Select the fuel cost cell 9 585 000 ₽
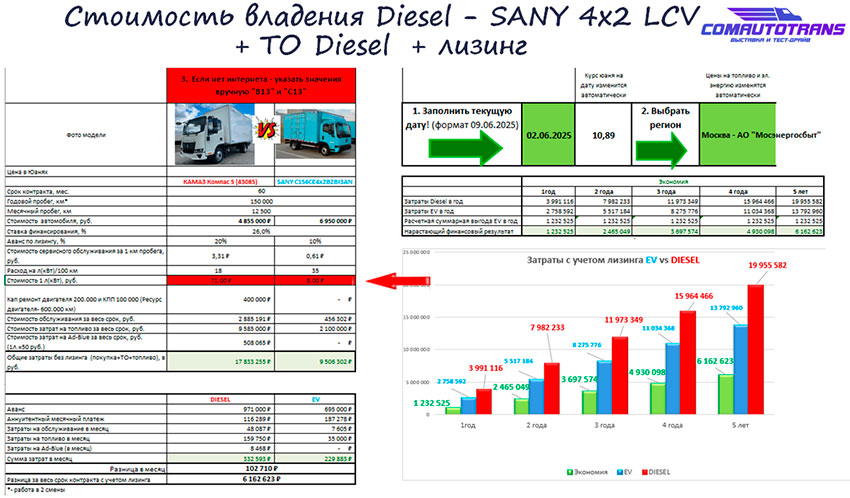The height and width of the screenshot is (498, 850). (221, 329)
